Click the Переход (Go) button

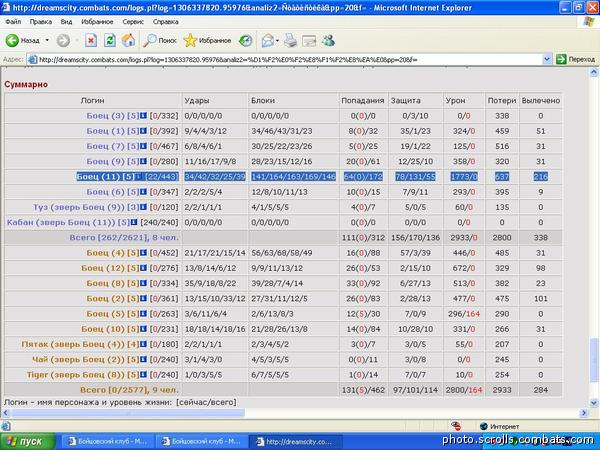[576, 59]
